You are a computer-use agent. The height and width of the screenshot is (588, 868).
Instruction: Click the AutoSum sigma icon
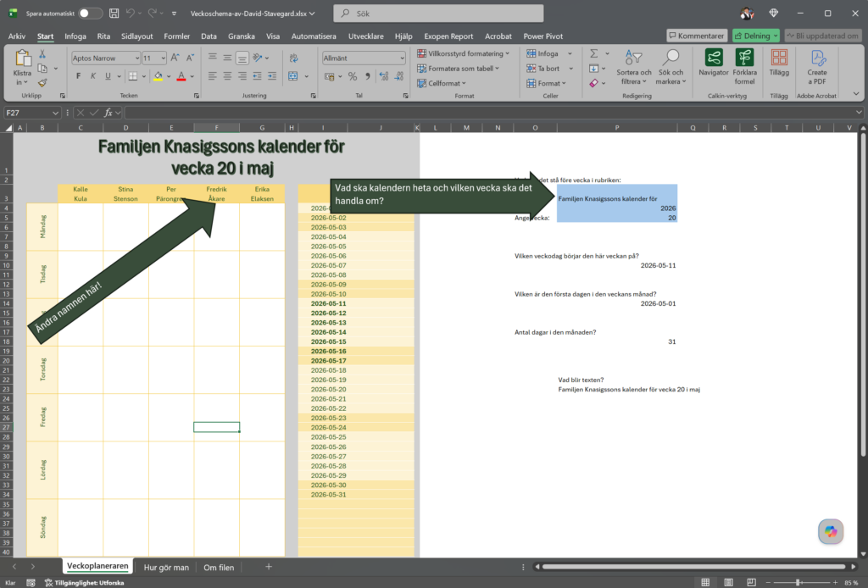(x=593, y=53)
